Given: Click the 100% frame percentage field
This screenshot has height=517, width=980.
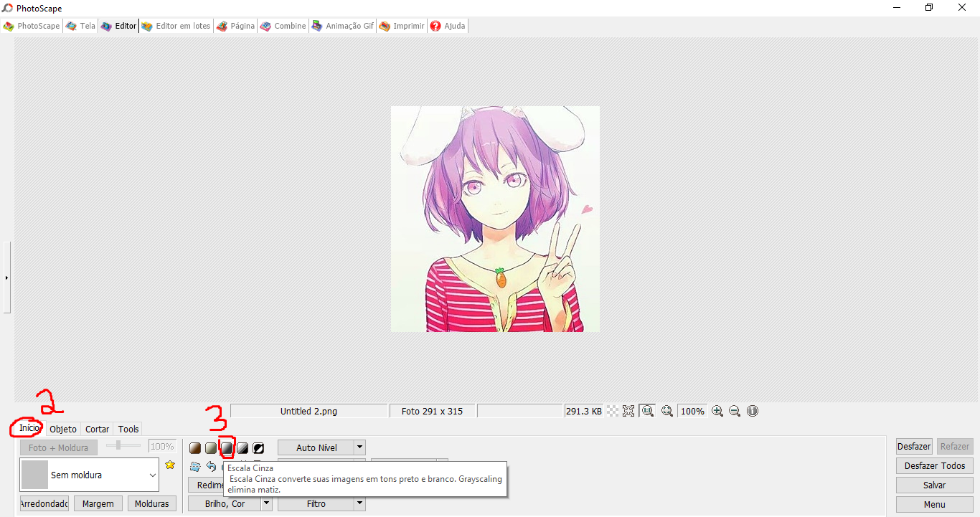Looking at the screenshot, I should tap(162, 446).
